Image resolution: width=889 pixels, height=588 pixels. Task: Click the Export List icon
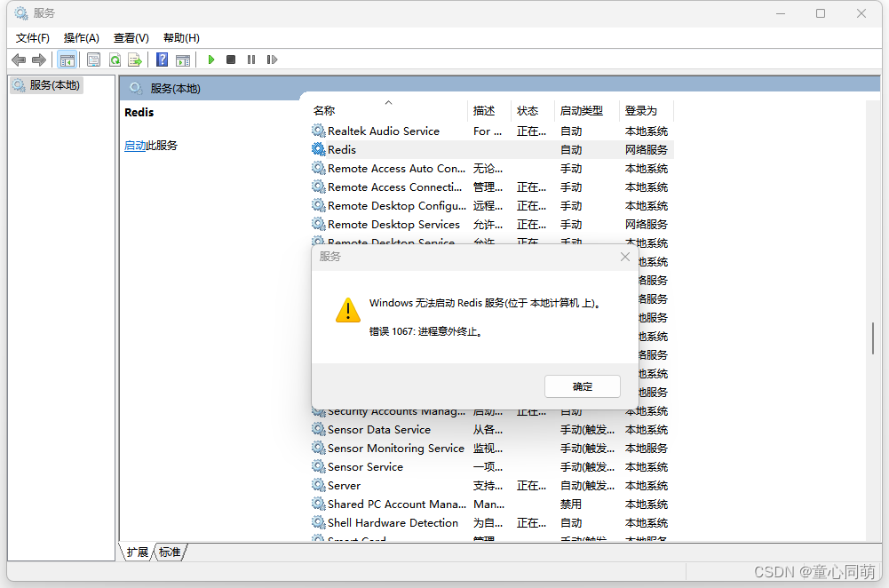tap(135, 60)
